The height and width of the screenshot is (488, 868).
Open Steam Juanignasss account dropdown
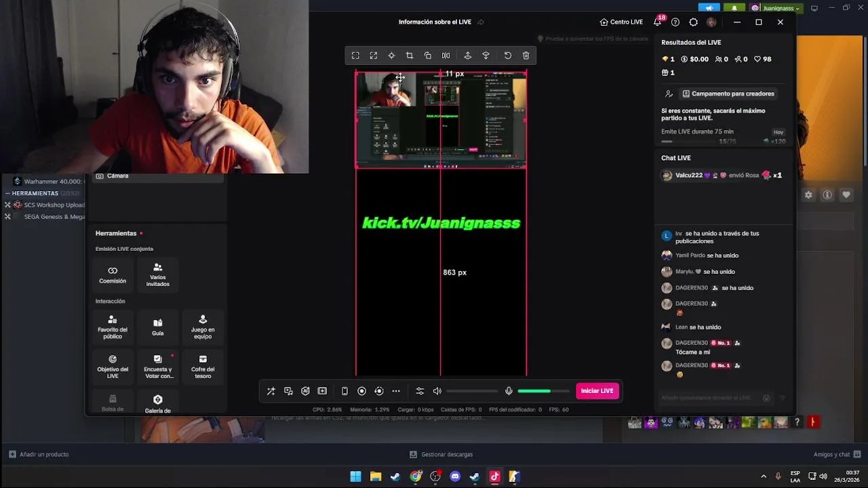click(x=776, y=8)
